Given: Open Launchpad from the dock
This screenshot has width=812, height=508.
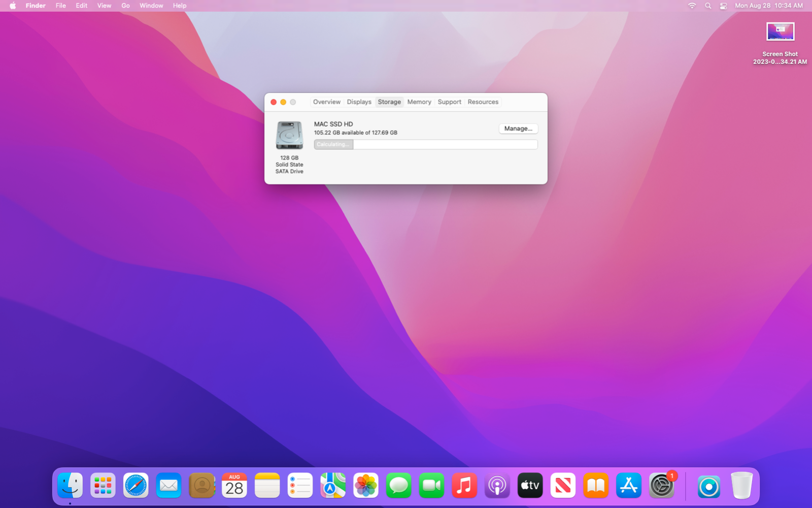Looking at the screenshot, I should pyautogui.click(x=103, y=486).
